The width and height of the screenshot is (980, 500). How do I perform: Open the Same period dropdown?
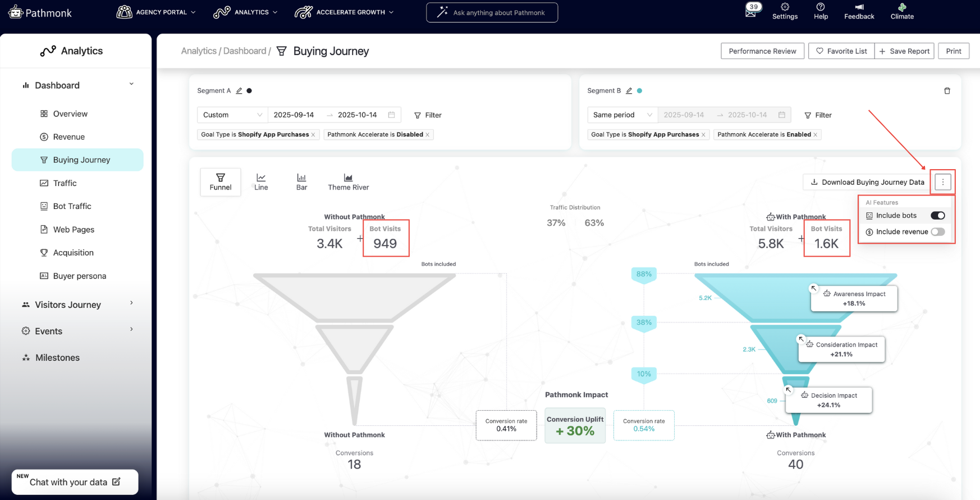point(622,115)
